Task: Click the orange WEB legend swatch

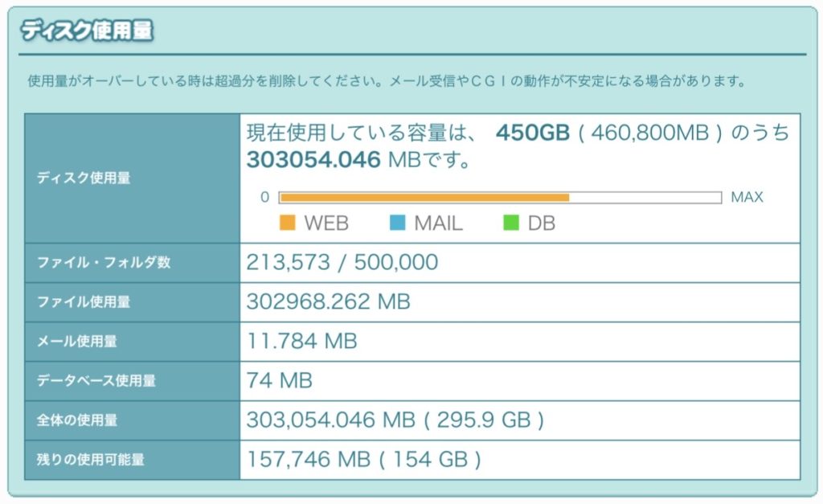Action: (x=287, y=223)
